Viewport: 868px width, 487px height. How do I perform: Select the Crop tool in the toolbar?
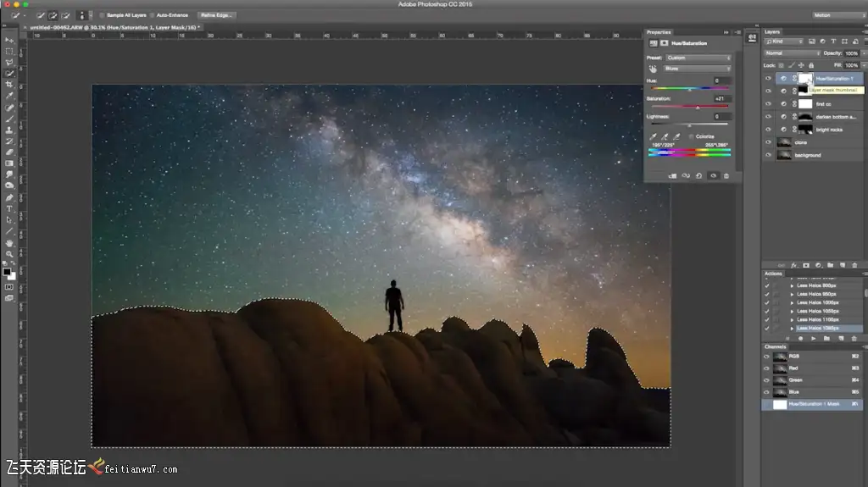coord(9,85)
